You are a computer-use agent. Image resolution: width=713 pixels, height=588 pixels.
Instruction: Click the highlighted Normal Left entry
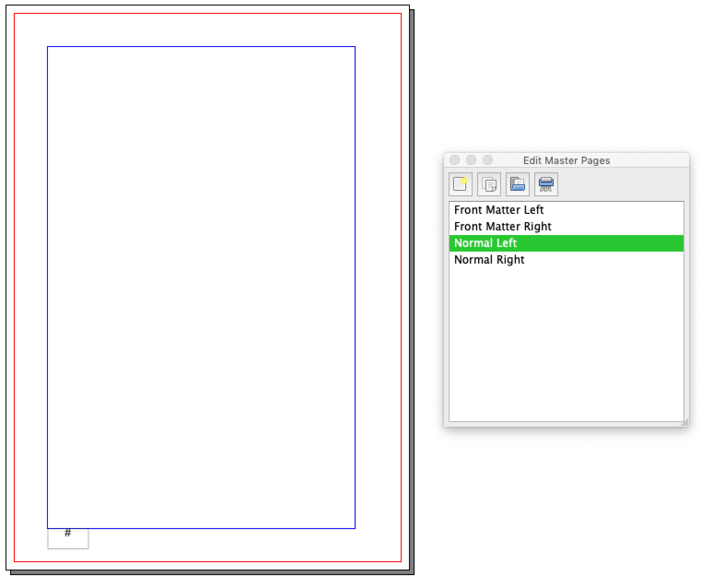[x=485, y=243]
